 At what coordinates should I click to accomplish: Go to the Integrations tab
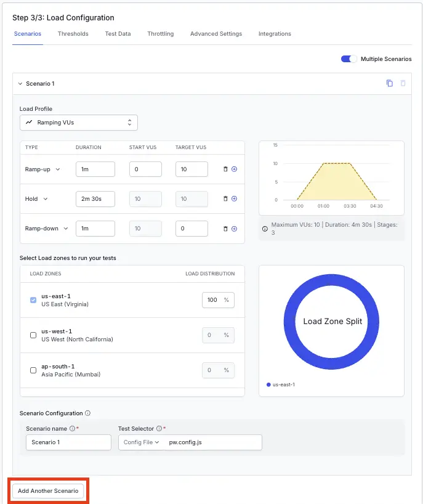(x=275, y=34)
